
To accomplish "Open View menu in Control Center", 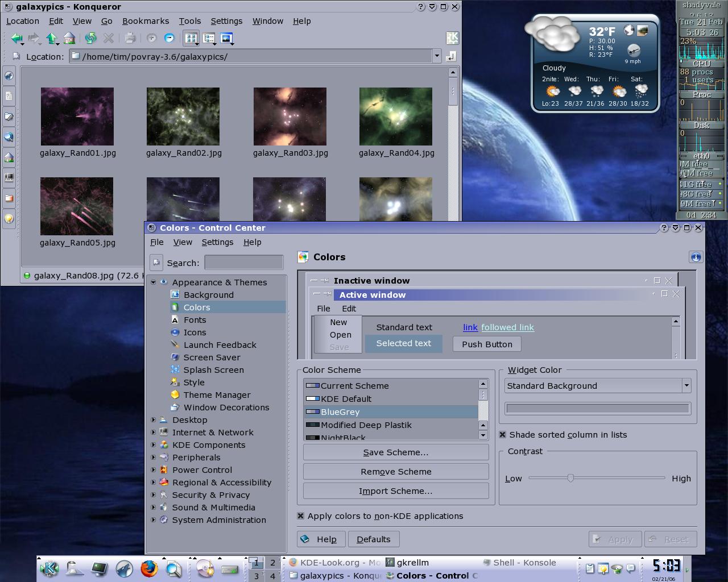I will coord(183,242).
